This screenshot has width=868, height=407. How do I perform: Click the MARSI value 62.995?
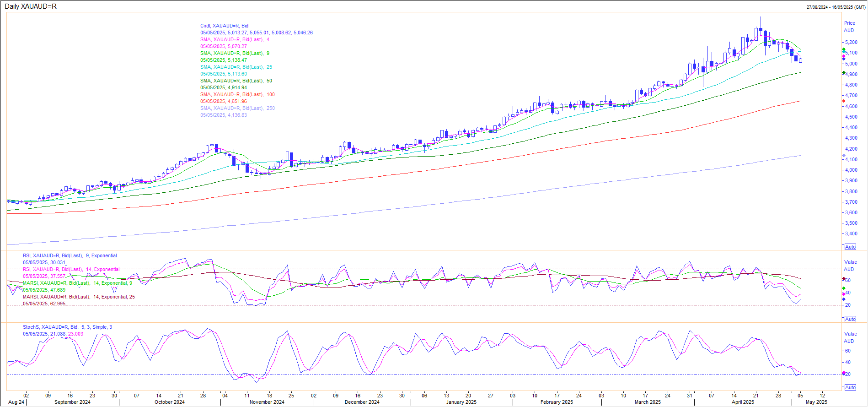tap(57, 304)
